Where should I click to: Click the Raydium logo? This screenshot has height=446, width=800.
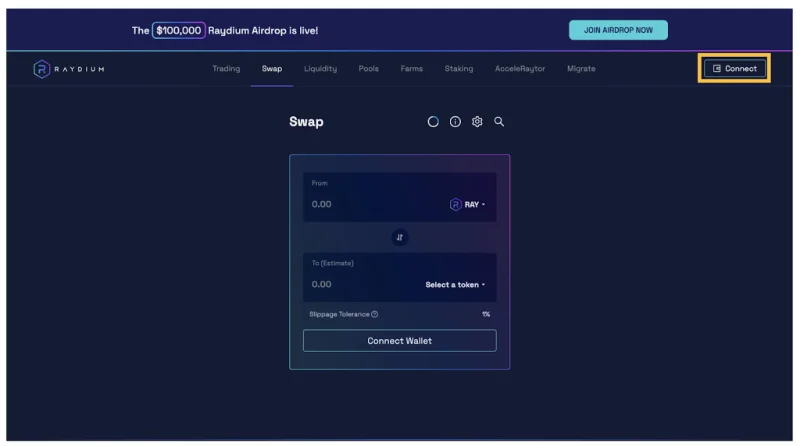tap(69, 69)
